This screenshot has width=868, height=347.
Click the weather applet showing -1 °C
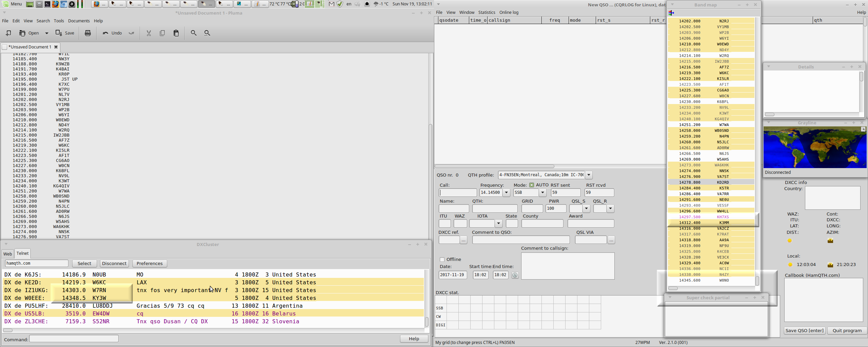click(381, 4)
